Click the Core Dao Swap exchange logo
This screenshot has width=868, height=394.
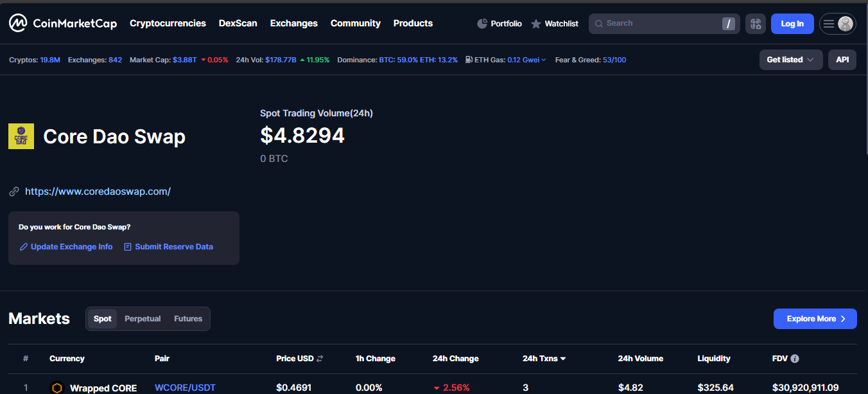[x=21, y=136]
